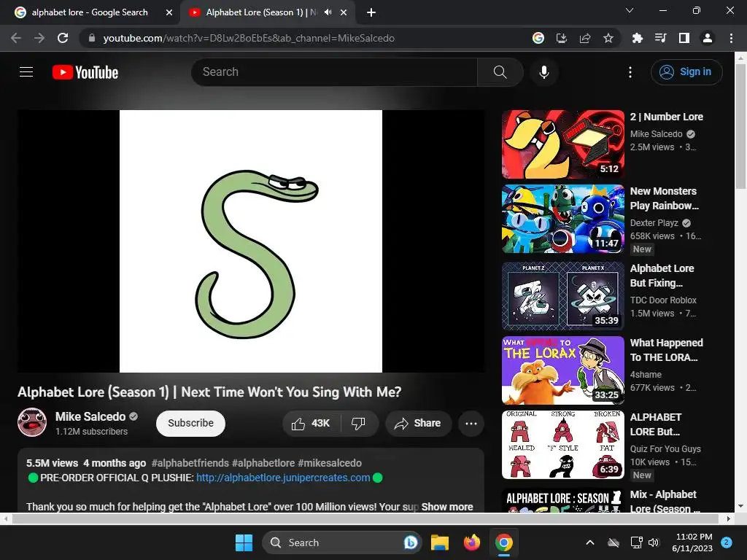Screen dimensions: 747x560
Task: Switch to the alphabet lore Google Search tab
Action: (x=90, y=12)
